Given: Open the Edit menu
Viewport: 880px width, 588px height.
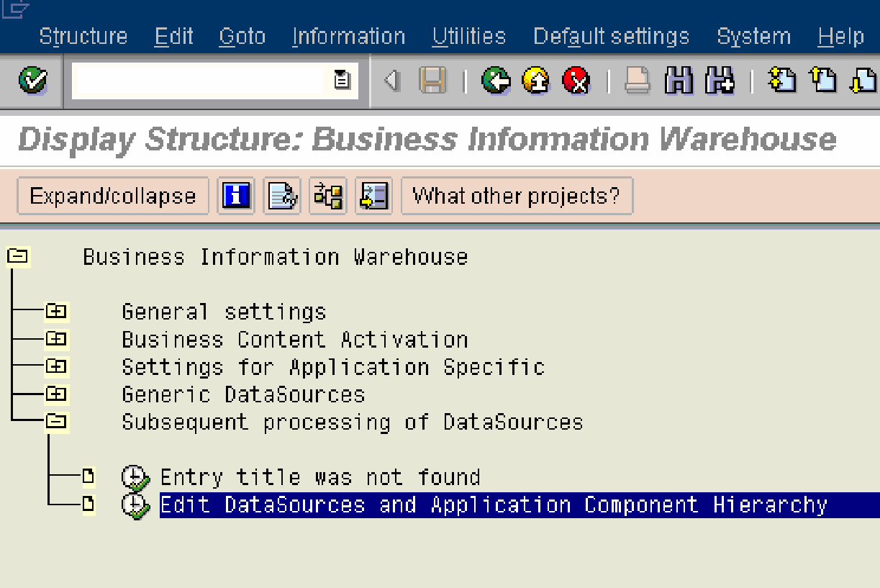Looking at the screenshot, I should [x=173, y=36].
